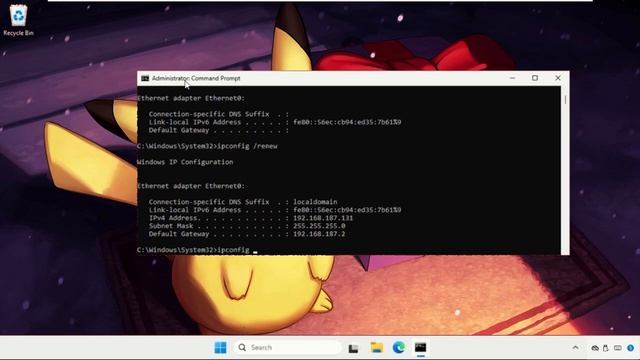640x360 pixels.
Task: Click the Windows Start button
Action: [x=220, y=347]
